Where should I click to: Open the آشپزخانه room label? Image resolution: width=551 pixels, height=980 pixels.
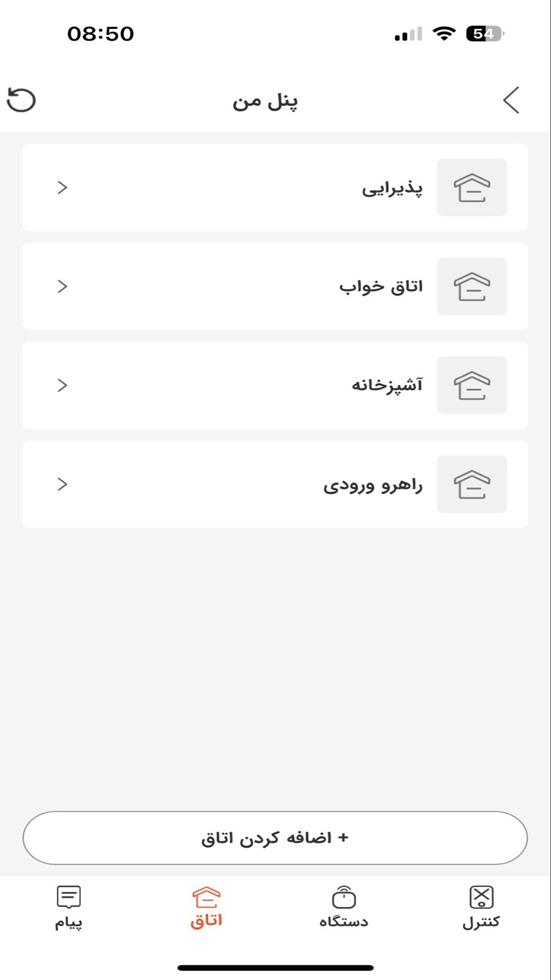coord(387,385)
